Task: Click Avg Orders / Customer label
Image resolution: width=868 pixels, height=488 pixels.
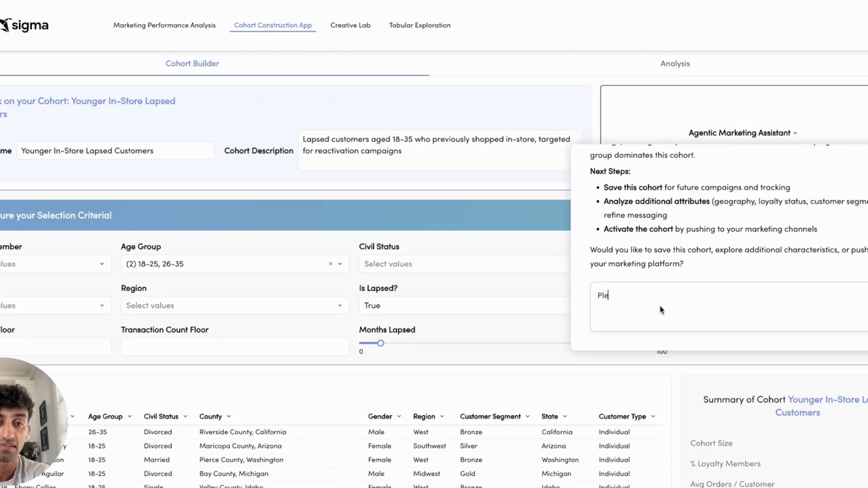Action: pyautogui.click(x=732, y=484)
